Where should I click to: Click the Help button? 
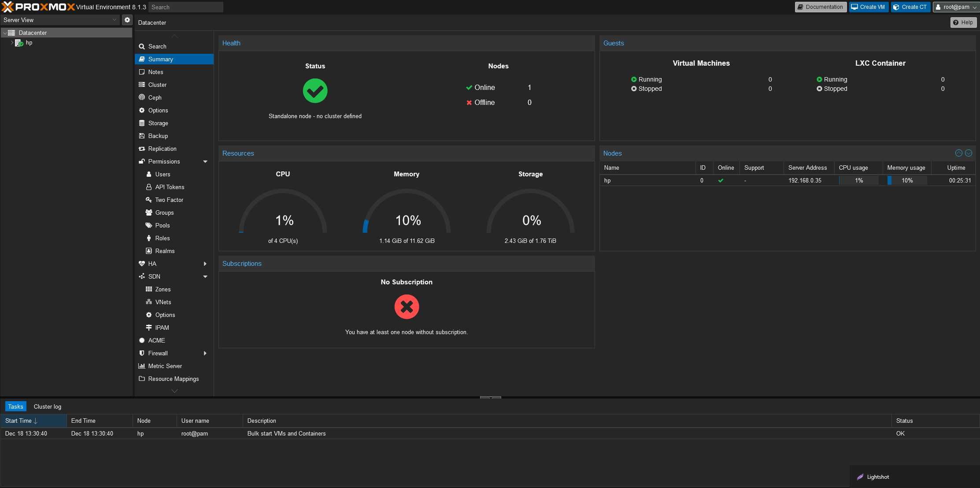tap(963, 22)
